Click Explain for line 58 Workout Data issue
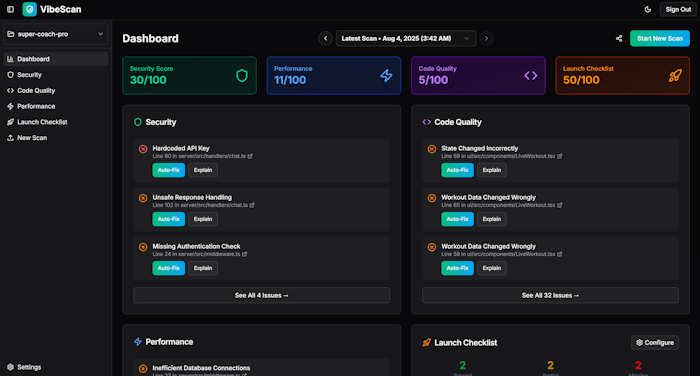The width and height of the screenshot is (700, 376). coord(492,268)
